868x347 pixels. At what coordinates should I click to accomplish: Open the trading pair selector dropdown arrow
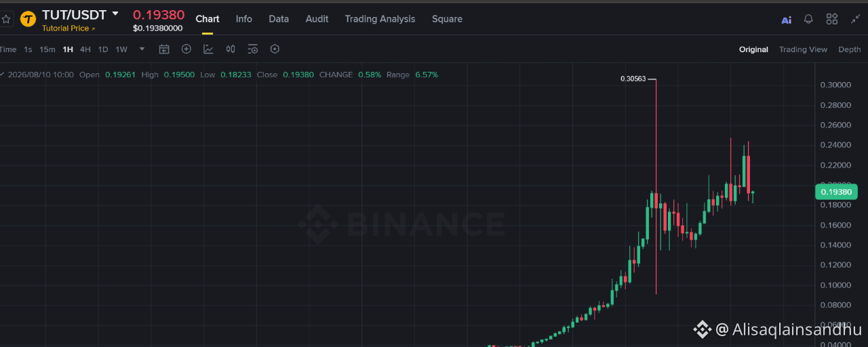pyautogui.click(x=115, y=14)
